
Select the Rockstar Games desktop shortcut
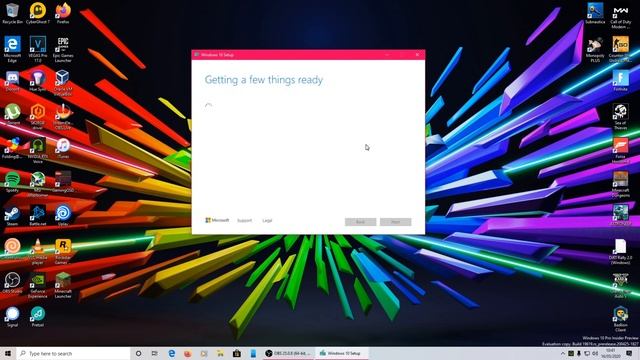pyautogui.click(x=63, y=251)
